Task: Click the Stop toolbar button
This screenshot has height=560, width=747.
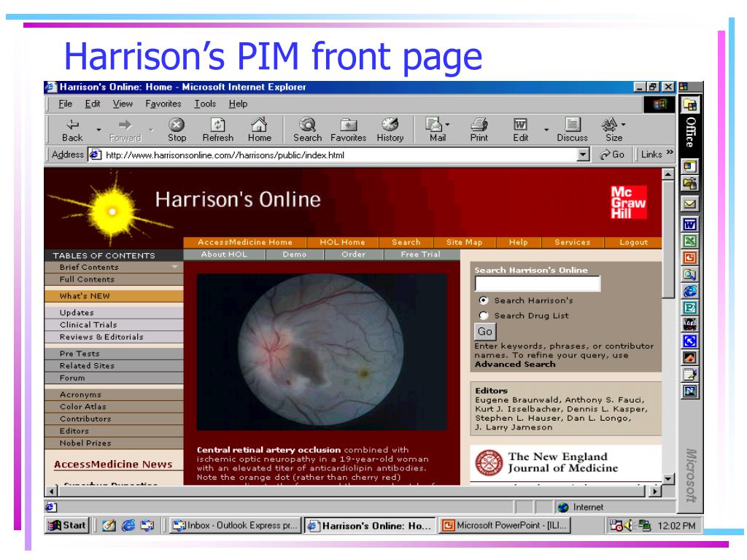Action: [x=177, y=130]
